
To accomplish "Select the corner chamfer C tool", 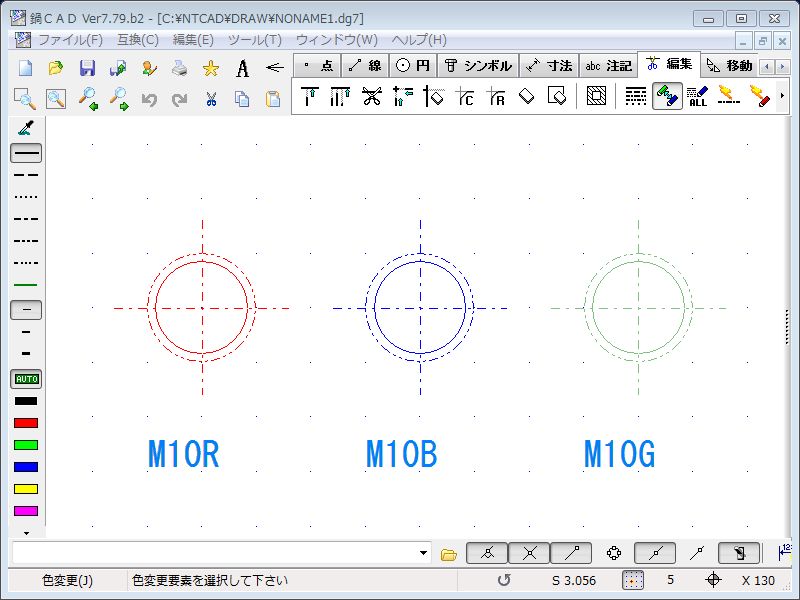I will coord(465,96).
